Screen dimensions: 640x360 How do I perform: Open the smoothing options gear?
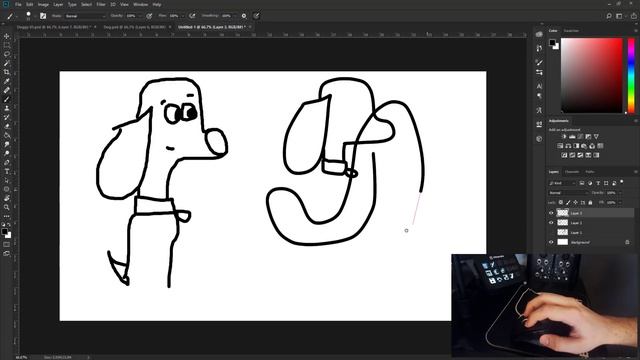[x=244, y=16]
